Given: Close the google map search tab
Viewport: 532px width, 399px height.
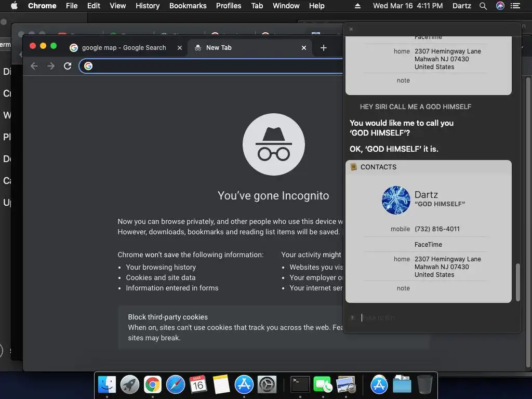Looking at the screenshot, I should pos(180,48).
